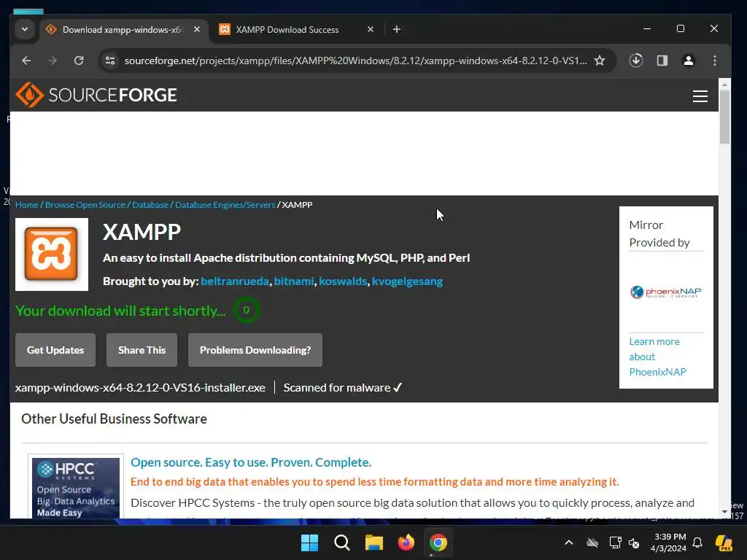Click the XAMPP project logo image

(x=52, y=254)
